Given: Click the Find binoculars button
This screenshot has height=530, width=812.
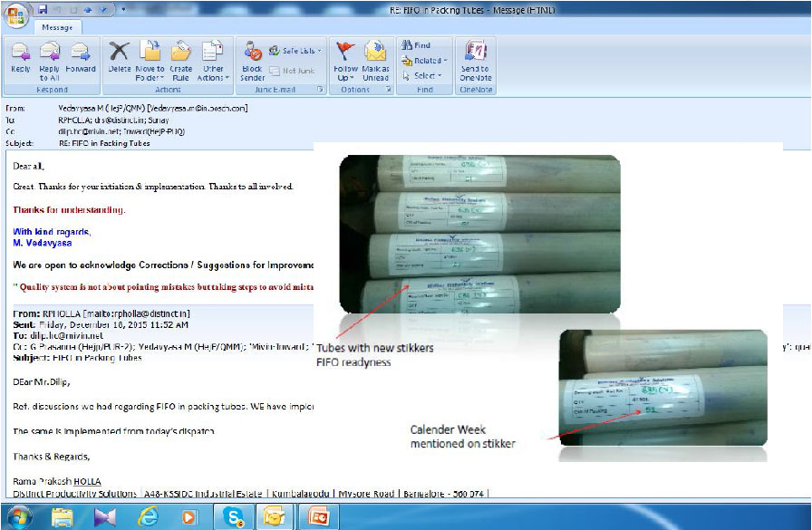Looking at the screenshot, I should tap(416, 45).
